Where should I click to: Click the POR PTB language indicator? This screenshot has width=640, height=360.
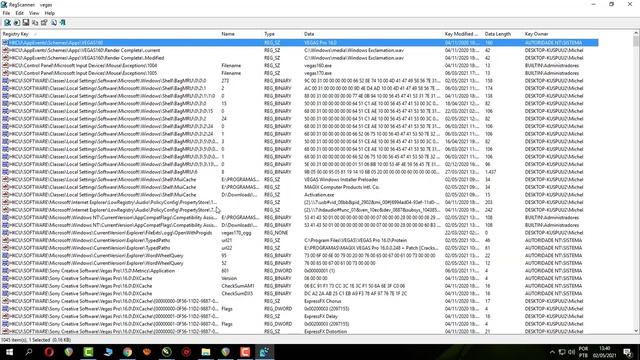coord(583,352)
